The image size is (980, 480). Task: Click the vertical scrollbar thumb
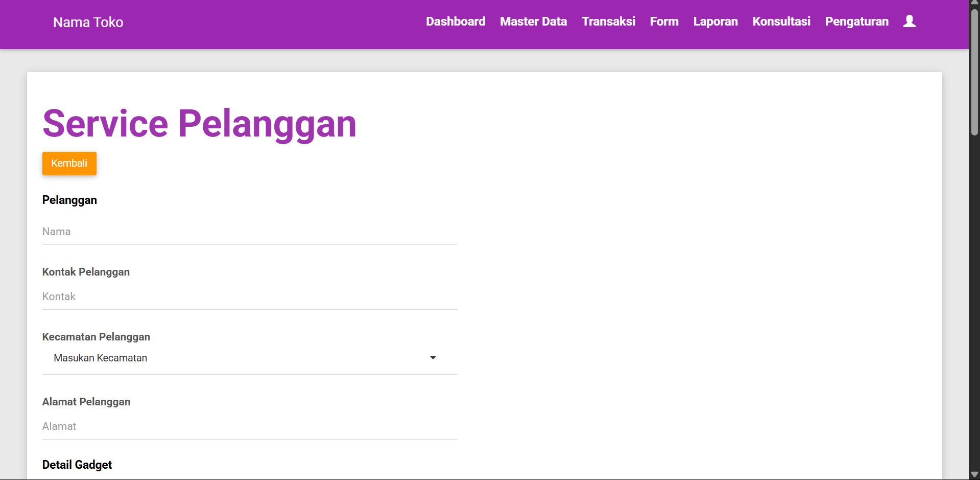(974, 72)
